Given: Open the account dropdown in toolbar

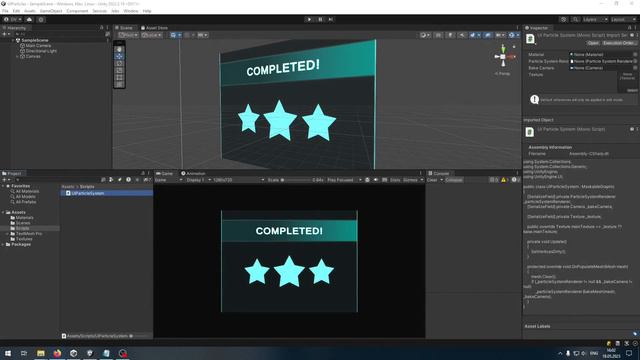Looking at the screenshot, I should point(12,19).
